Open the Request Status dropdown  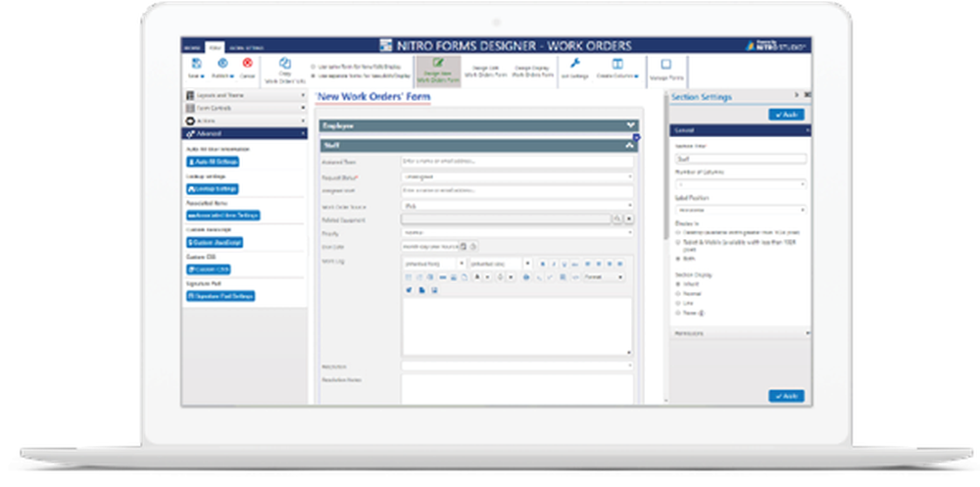(x=516, y=177)
